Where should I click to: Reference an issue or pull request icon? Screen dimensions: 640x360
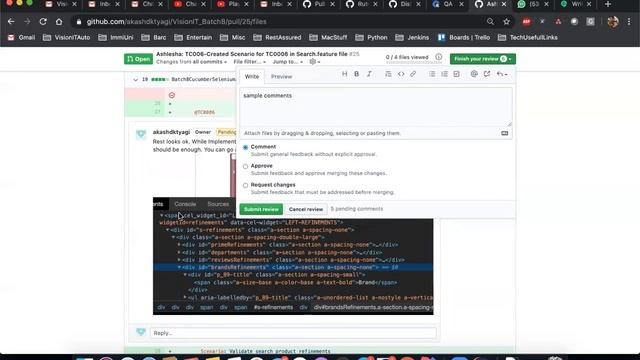487,74
